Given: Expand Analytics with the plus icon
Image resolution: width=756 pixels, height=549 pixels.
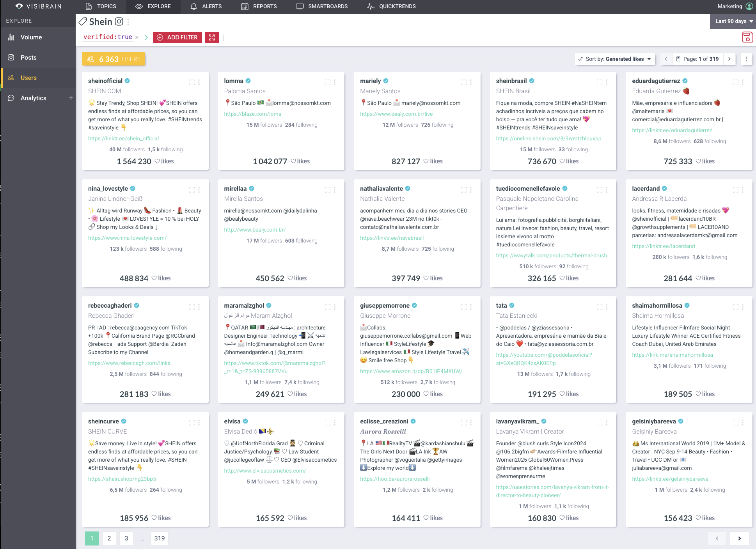Looking at the screenshot, I should (x=71, y=98).
